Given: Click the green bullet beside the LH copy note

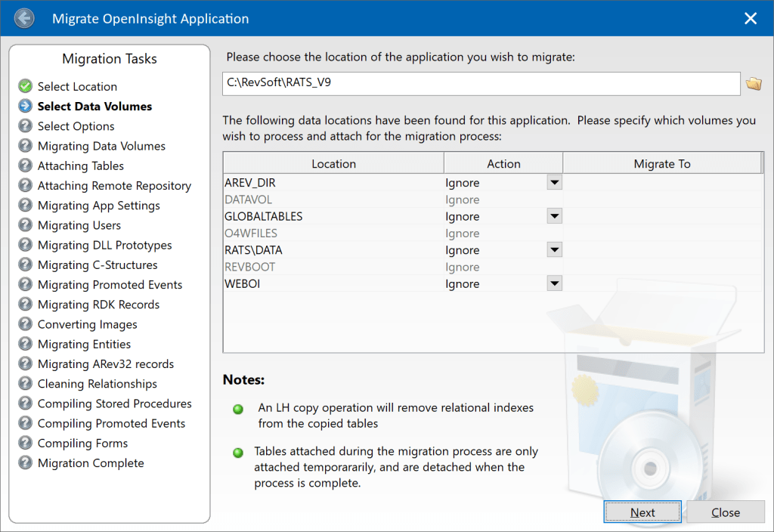Looking at the screenshot, I should point(237,409).
